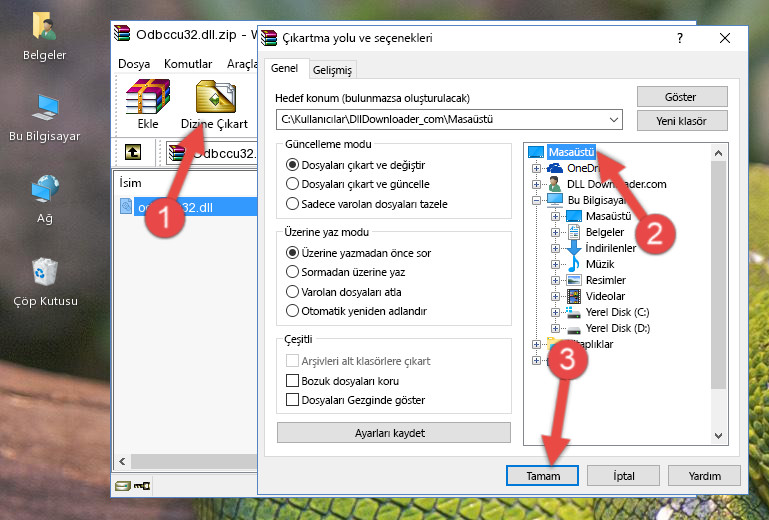Image resolution: width=769 pixels, height=520 pixels.
Task: Select Dosyaları çıkart ve güncelle option
Action: point(292,184)
